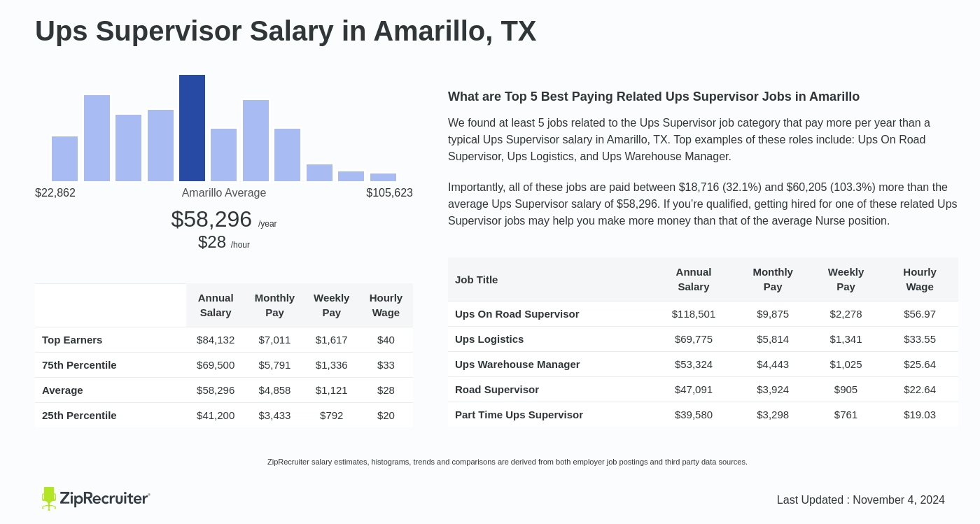Viewport: 980px width, 524px height.
Task: Click the ZipRecruiter salary estimates disclaimer
Action: pos(507,462)
